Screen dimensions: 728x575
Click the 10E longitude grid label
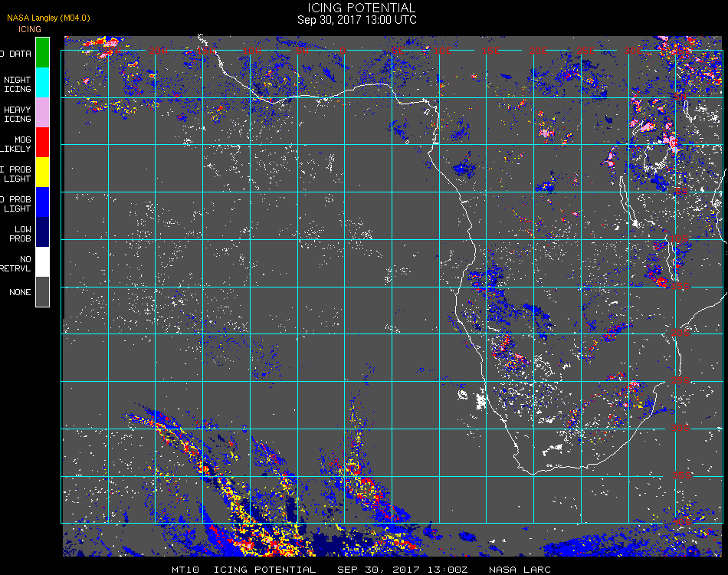click(x=442, y=51)
